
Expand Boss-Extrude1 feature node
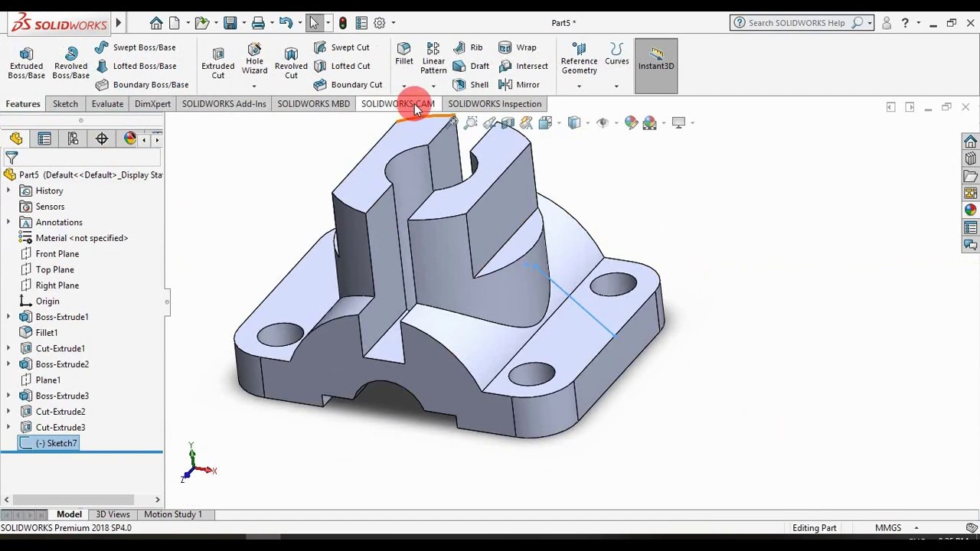tap(8, 317)
